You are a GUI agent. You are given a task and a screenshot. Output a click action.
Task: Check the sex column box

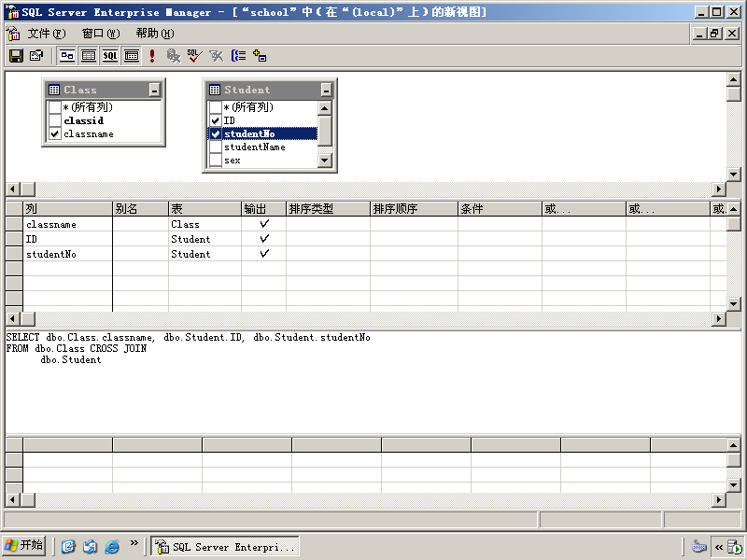(216, 161)
